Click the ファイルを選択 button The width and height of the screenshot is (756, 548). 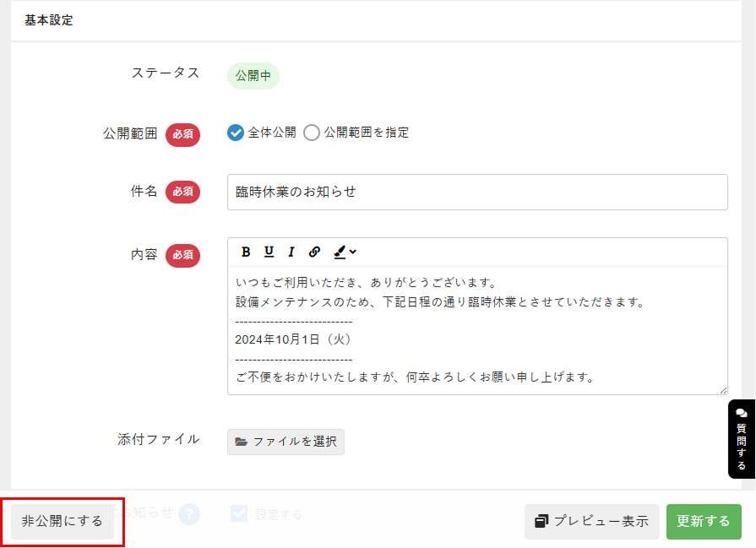pos(286,442)
